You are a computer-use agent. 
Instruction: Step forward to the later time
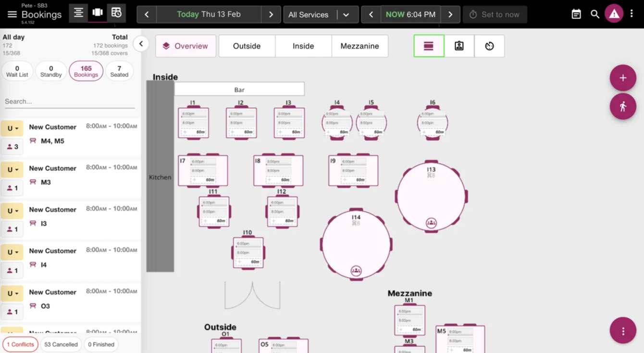tap(450, 14)
